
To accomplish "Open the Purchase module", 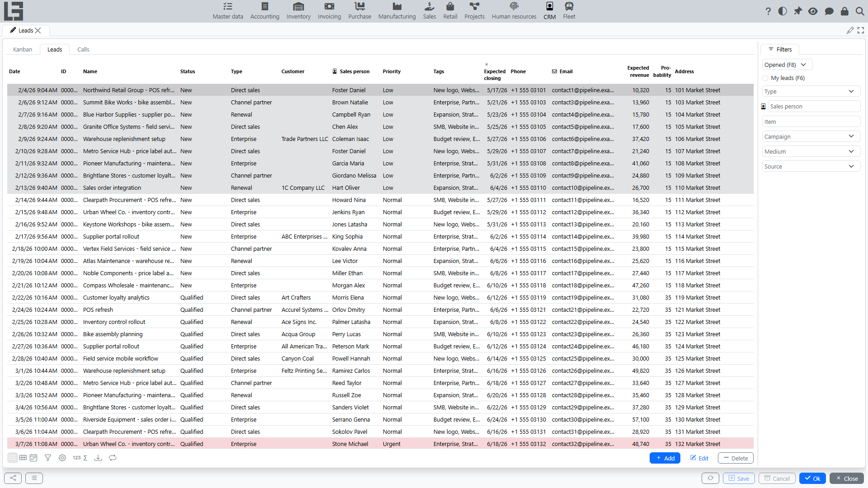I will (359, 11).
